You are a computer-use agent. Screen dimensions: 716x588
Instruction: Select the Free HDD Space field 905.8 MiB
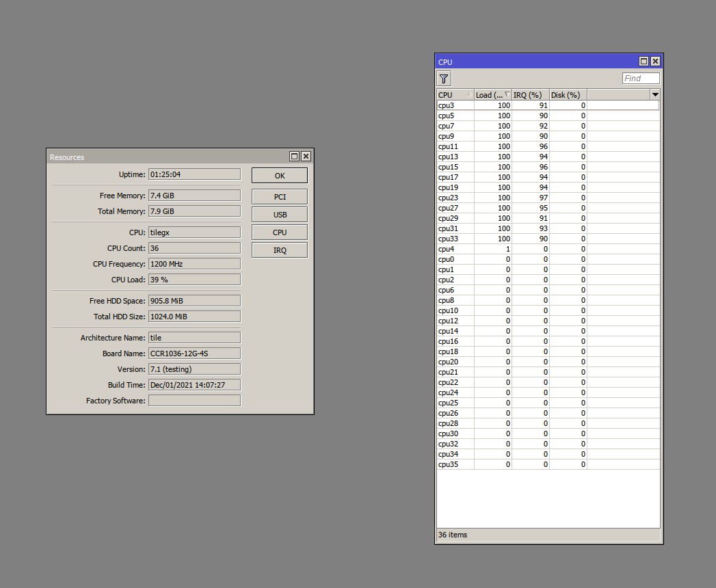(x=194, y=301)
